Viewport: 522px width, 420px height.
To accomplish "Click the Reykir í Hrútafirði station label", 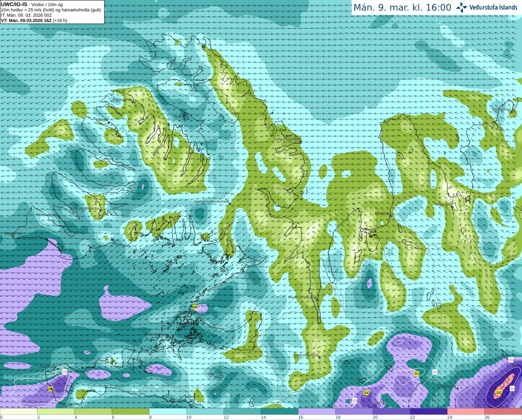I will (x=302, y=297).
